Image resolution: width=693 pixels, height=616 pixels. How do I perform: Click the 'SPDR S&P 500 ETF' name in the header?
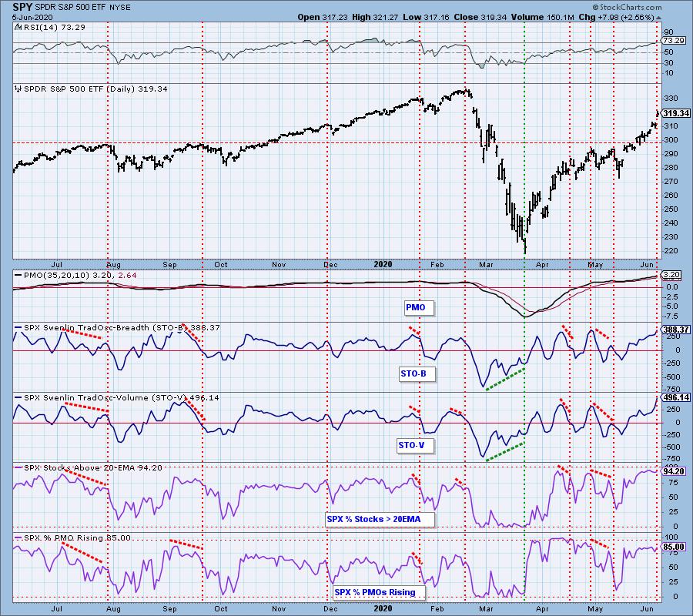point(70,8)
